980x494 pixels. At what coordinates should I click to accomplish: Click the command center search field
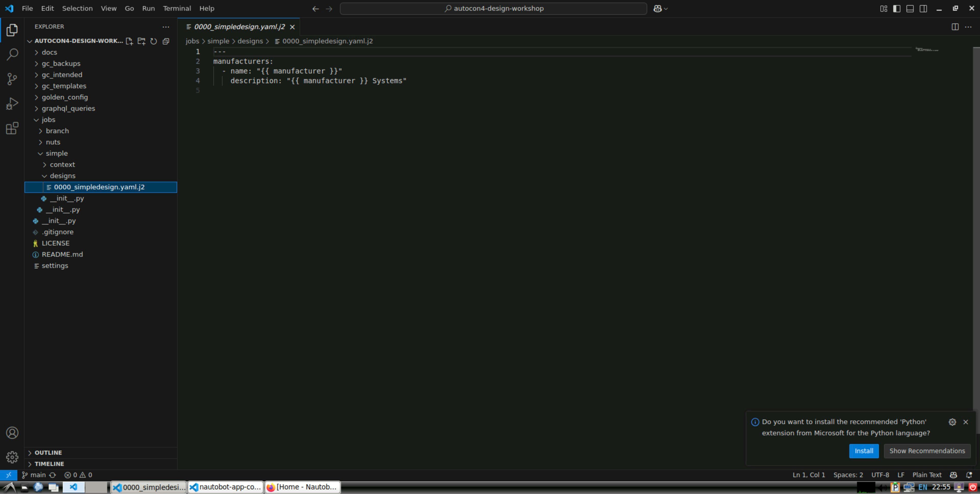click(x=493, y=8)
